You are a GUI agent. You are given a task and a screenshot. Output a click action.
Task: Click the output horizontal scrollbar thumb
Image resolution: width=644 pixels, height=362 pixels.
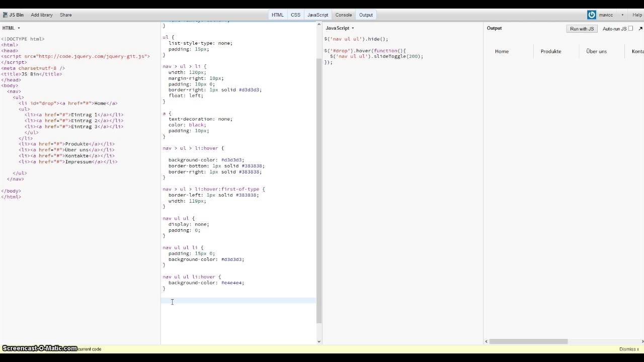click(528, 341)
